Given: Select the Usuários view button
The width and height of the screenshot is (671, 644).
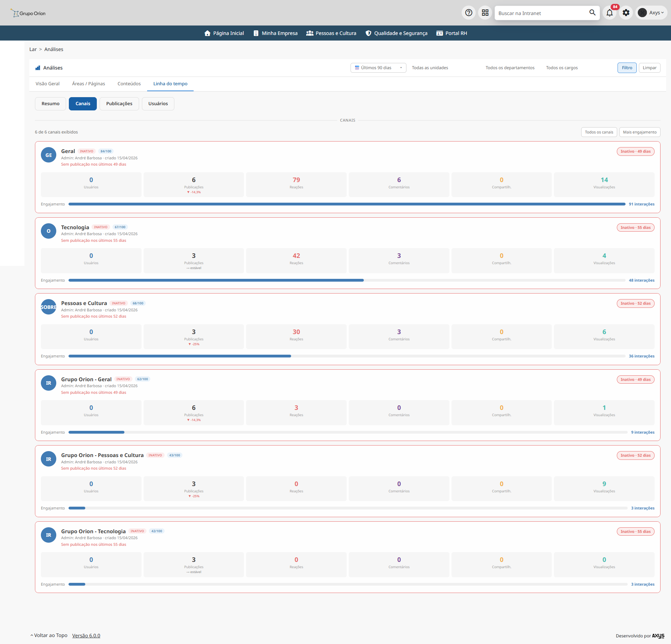Looking at the screenshot, I should [x=158, y=104].
